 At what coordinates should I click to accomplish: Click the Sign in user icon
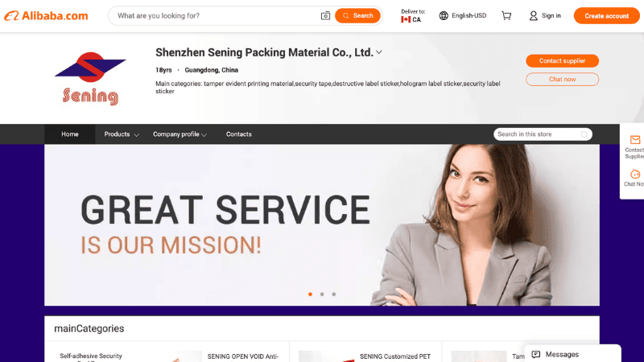(533, 16)
